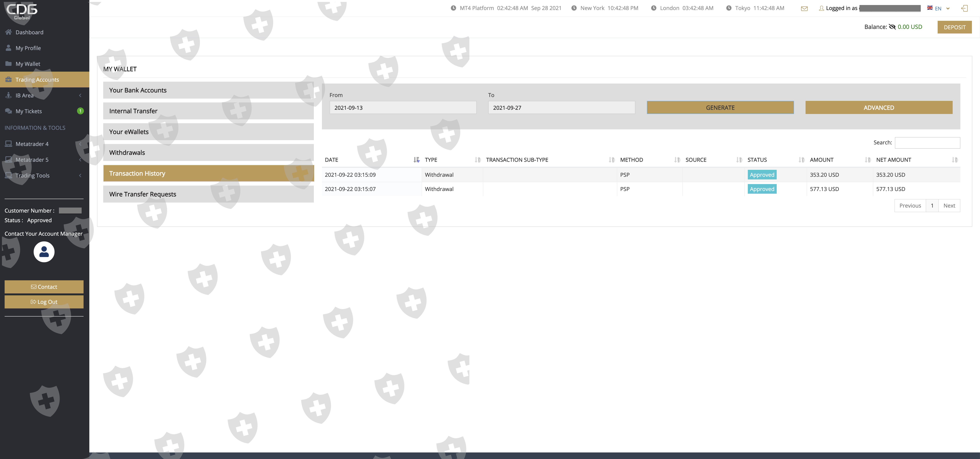Viewport: 980px width, 459px height.
Task: Select Dashboard in the sidebar
Action: click(x=29, y=32)
